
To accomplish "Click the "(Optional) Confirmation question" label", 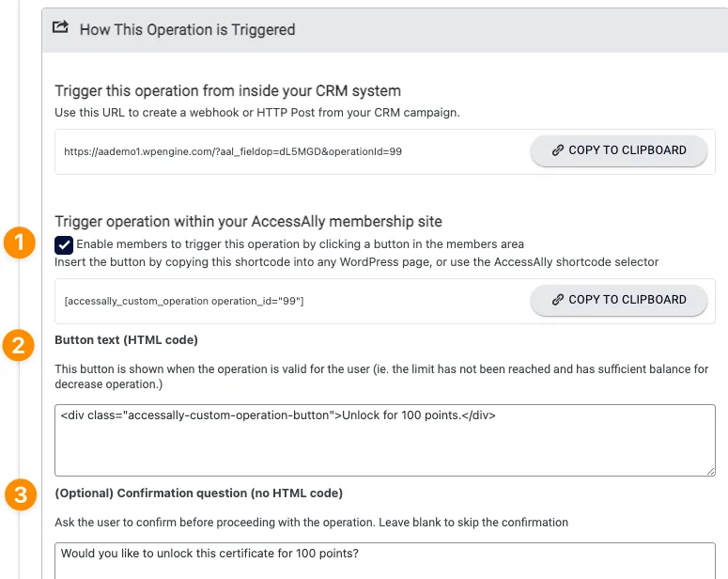I will pos(199,493).
